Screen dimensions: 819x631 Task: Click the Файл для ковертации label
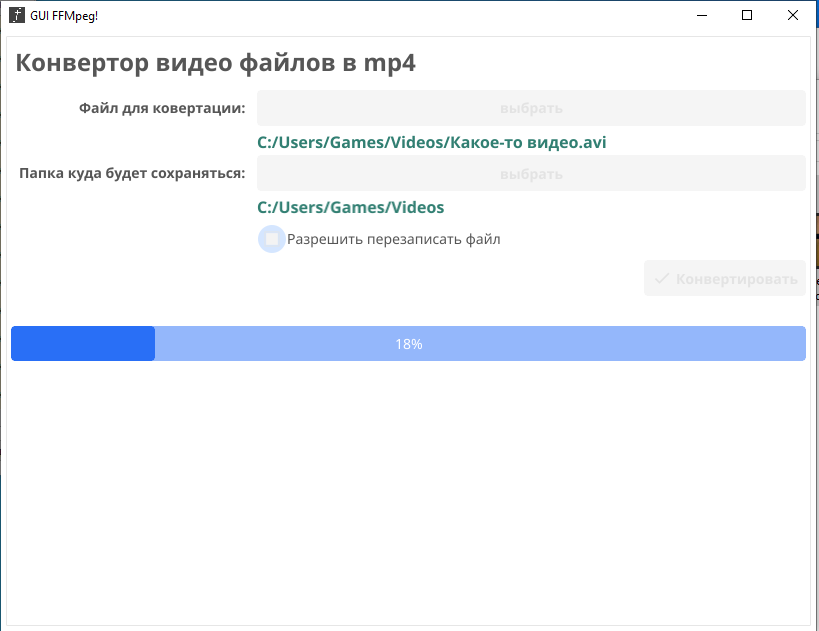162,108
